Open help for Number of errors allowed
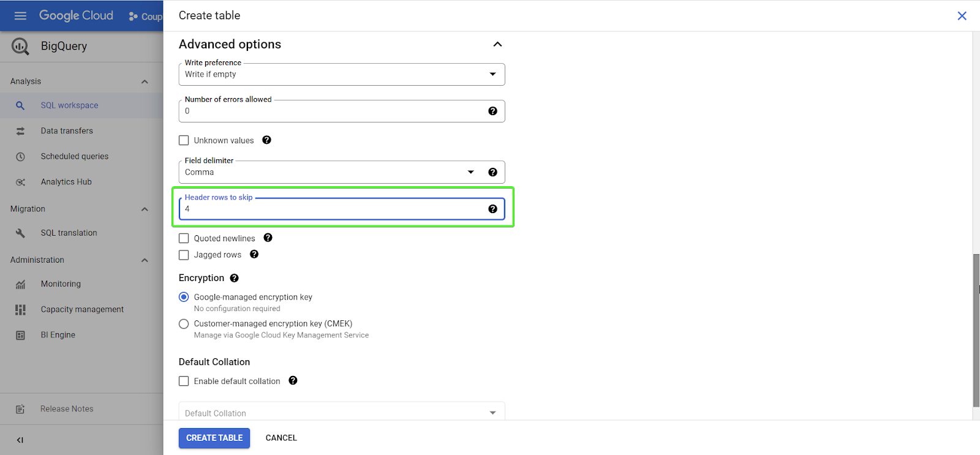This screenshot has height=455, width=980. click(x=492, y=111)
